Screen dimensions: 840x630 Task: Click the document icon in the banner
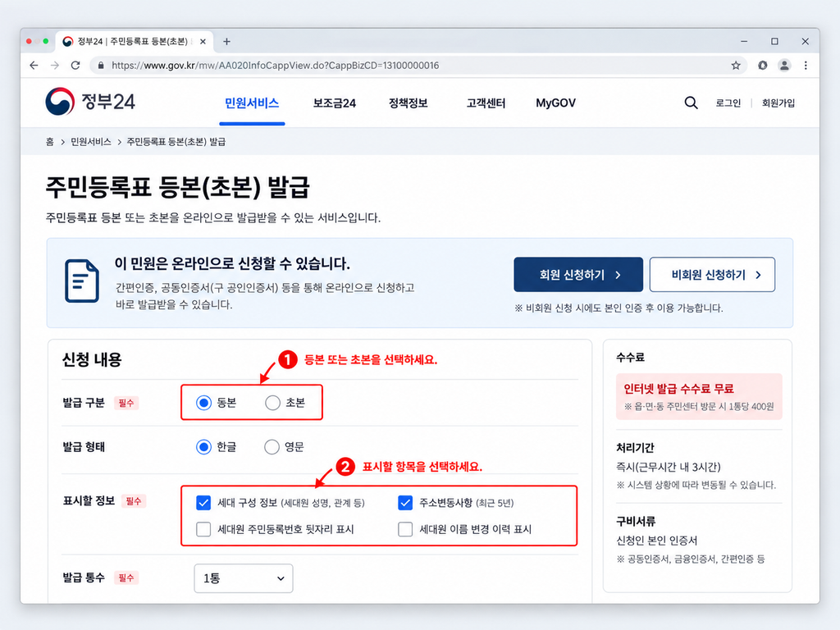[x=82, y=281]
